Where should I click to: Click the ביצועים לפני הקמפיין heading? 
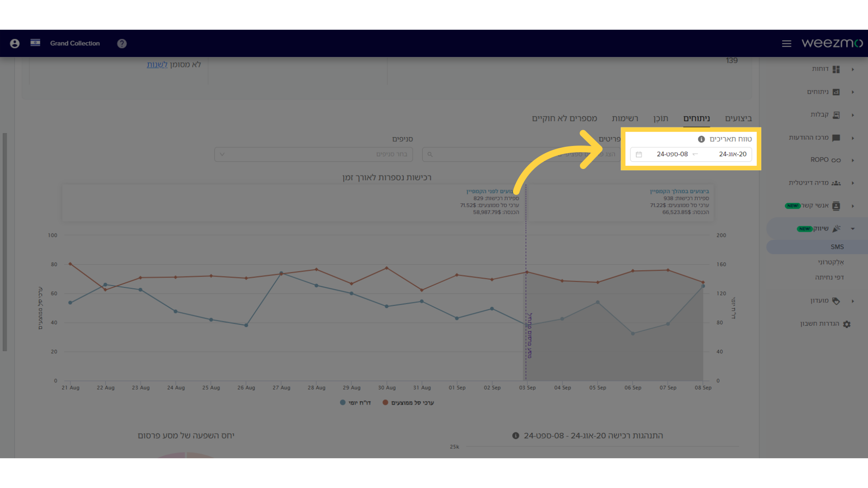pos(492,192)
